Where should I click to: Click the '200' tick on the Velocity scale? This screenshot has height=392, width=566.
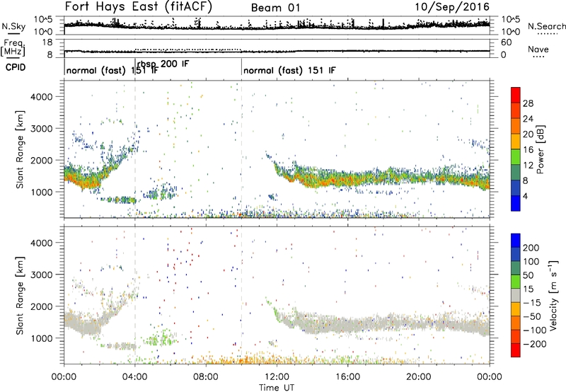tap(531, 248)
